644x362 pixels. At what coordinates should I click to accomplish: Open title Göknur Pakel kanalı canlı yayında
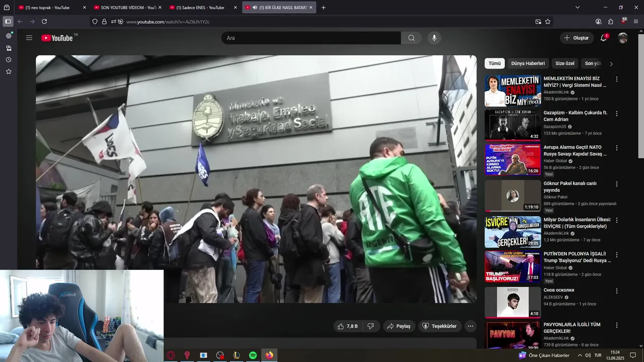[x=570, y=187]
